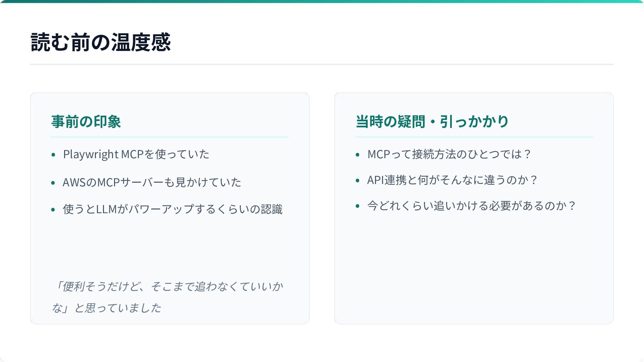This screenshot has height=362, width=644.
Task: Click the Playwright MCPを使っていた bullet text
Action: (x=136, y=154)
